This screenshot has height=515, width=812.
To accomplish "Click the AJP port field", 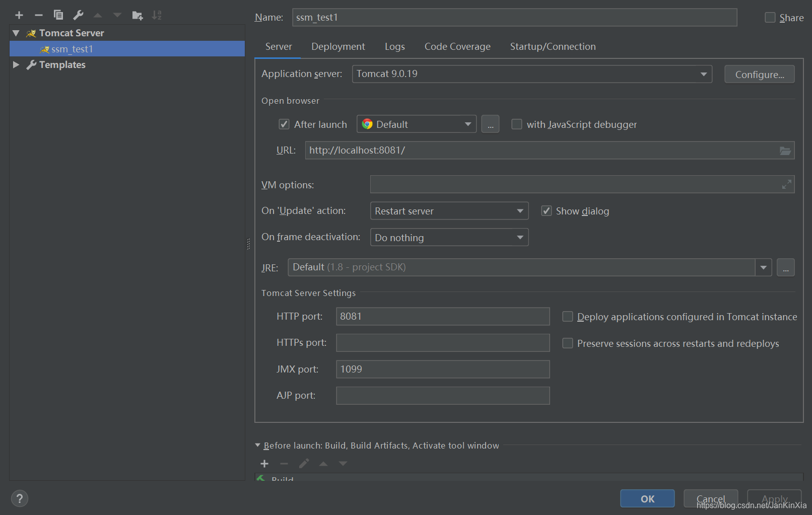I will click(443, 396).
